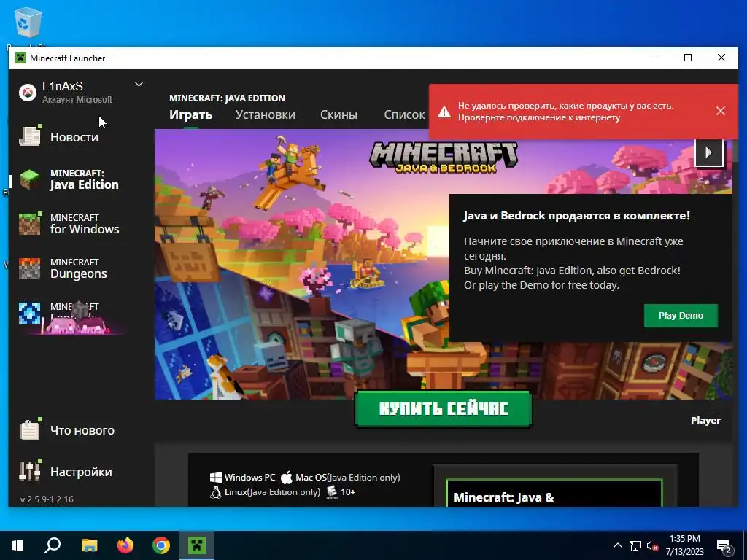This screenshot has width=747, height=560.
Task: Open the taskbar clock and date
Action: coord(684,545)
